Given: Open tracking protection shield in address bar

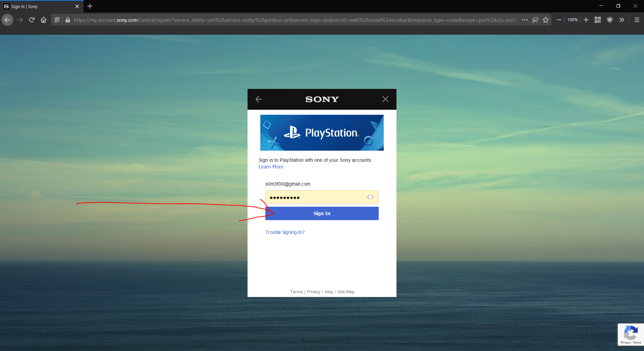Looking at the screenshot, I should pyautogui.click(x=57, y=20).
